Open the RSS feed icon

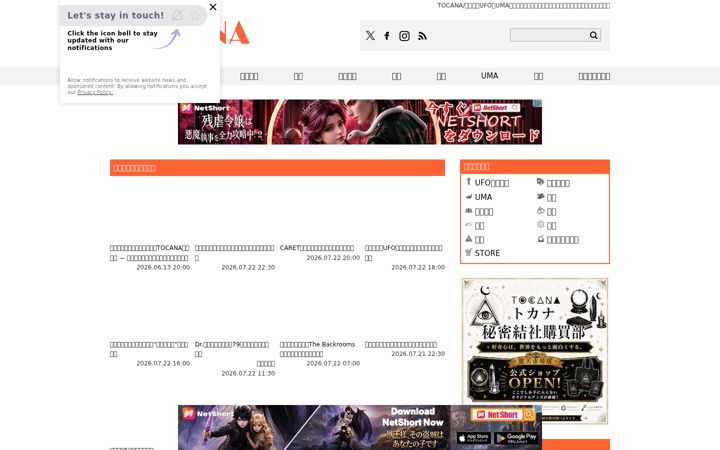point(422,36)
